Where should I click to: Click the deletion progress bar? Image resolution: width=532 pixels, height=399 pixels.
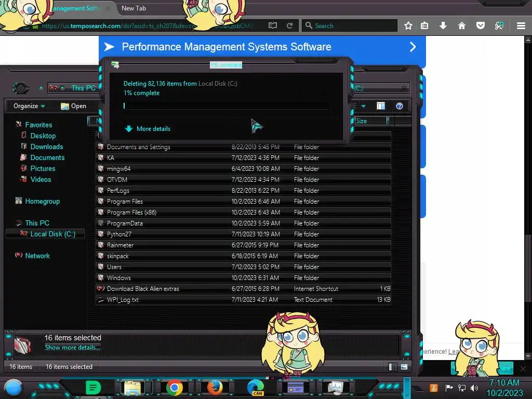tap(226, 106)
